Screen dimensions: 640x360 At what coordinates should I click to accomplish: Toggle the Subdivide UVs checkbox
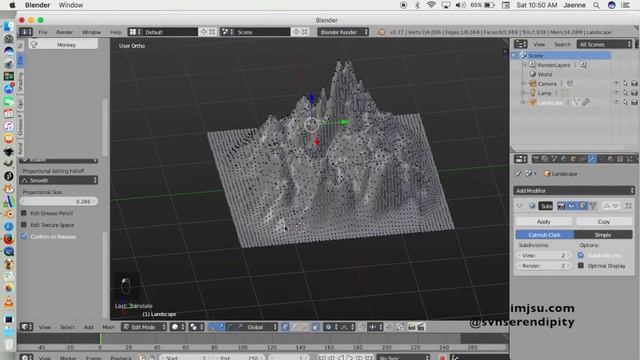tap(581, 255)
